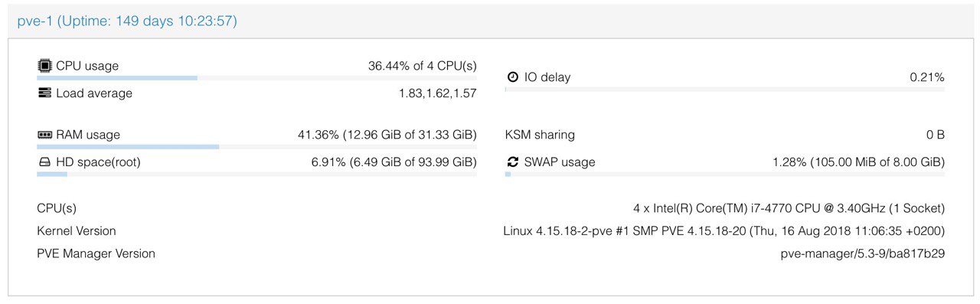Click the KSM sharing label
This screenshot has width=980, height=304.
point(540,135)
